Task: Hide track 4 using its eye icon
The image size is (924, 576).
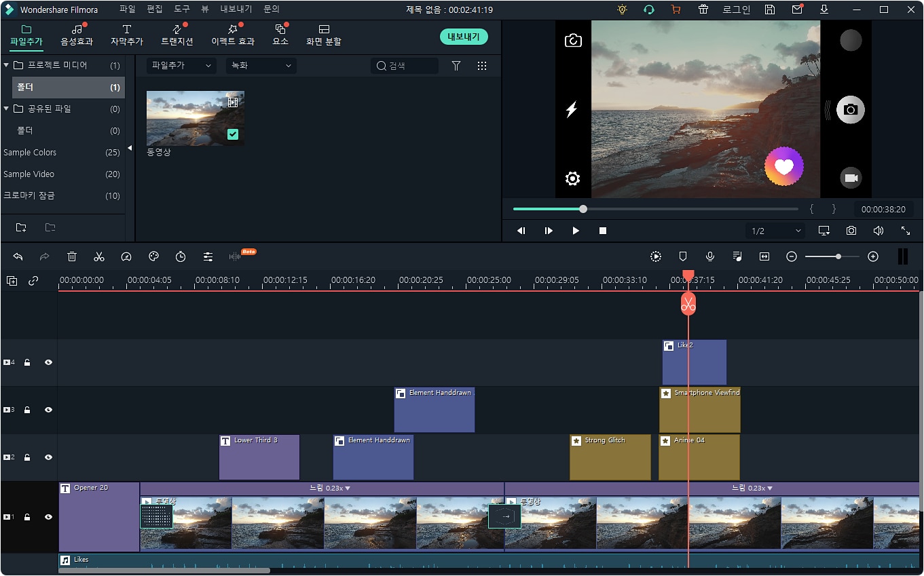Action: coord(48,362)
